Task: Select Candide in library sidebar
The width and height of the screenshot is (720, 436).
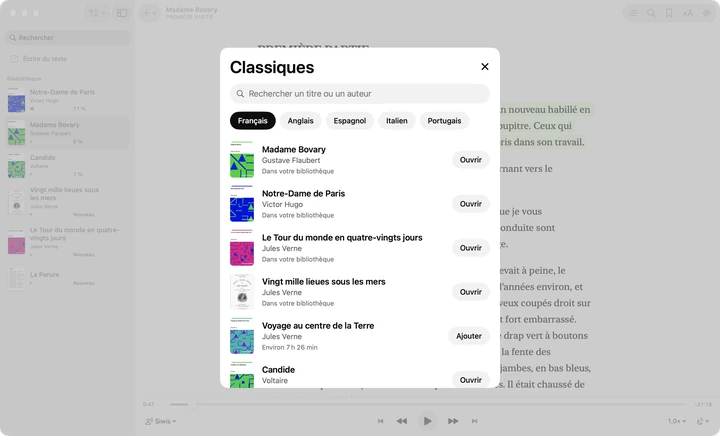Action: 68,166
